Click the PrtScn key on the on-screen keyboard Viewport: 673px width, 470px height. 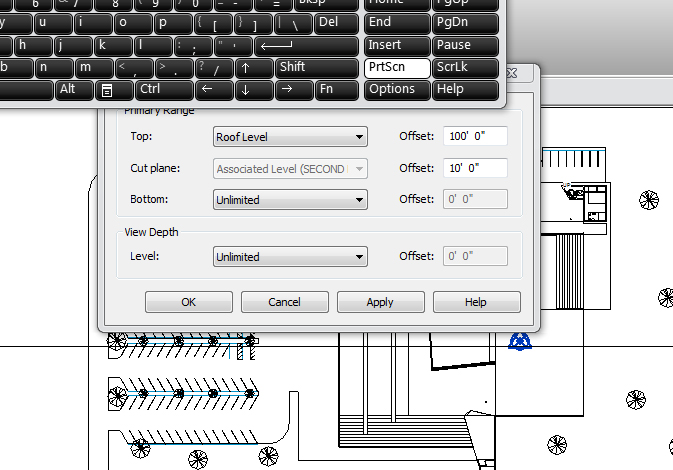[x=397, y=68]
